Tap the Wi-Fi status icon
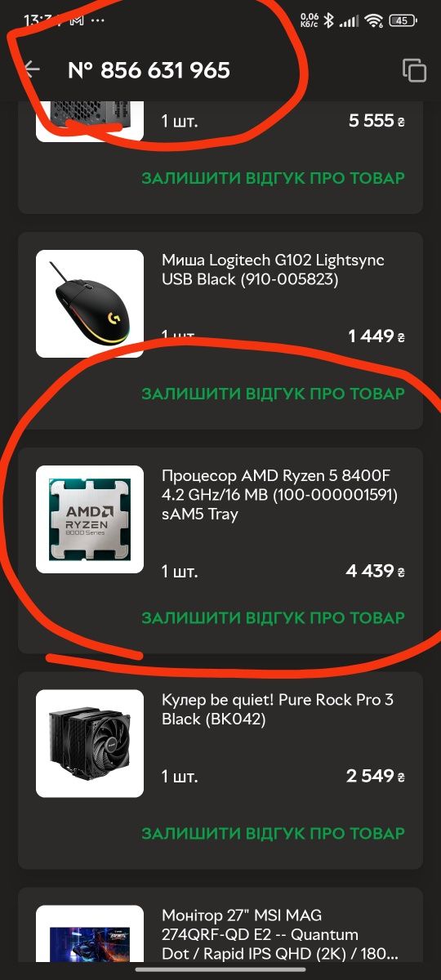The image size is (441, 980). tap(374, 20)
